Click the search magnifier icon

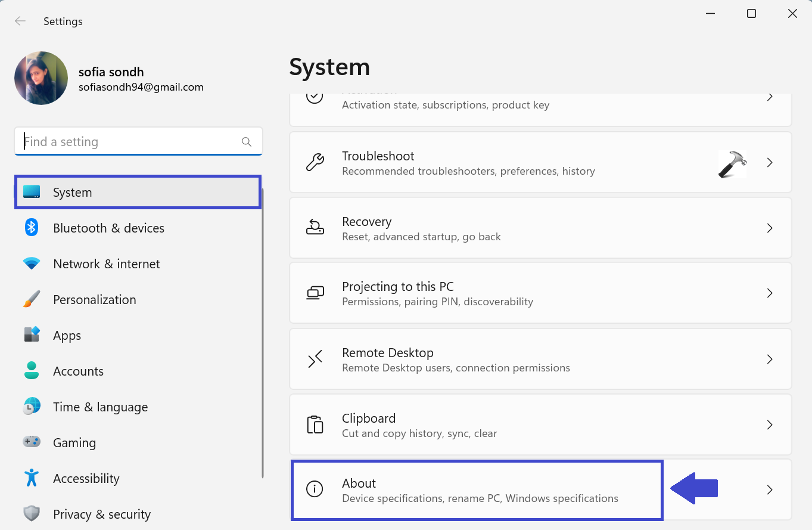(x=247, y=142)
